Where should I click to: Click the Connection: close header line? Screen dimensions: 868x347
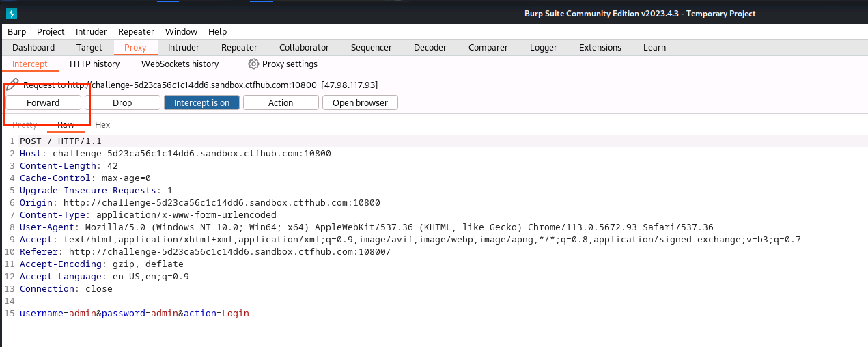66,288
